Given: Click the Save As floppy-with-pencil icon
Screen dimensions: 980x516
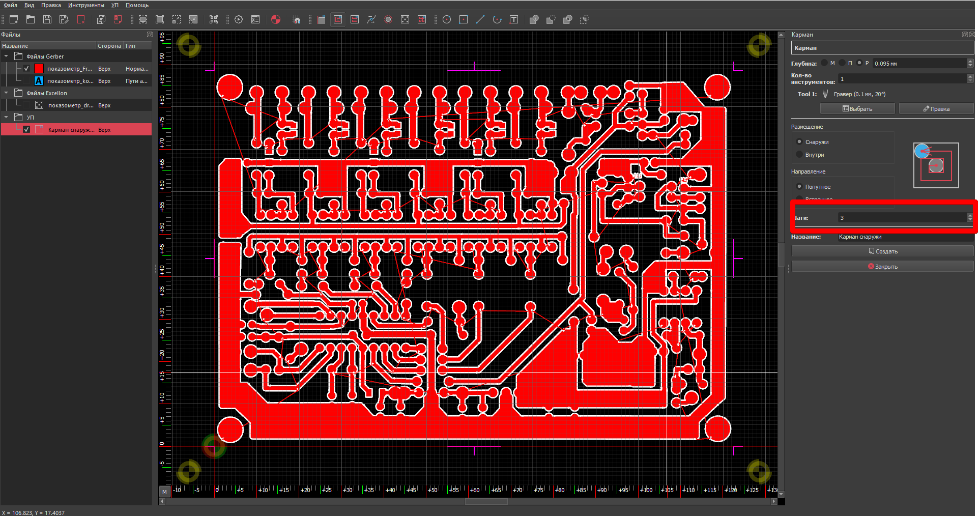Looking at the screenshot, I should [64, 19].
